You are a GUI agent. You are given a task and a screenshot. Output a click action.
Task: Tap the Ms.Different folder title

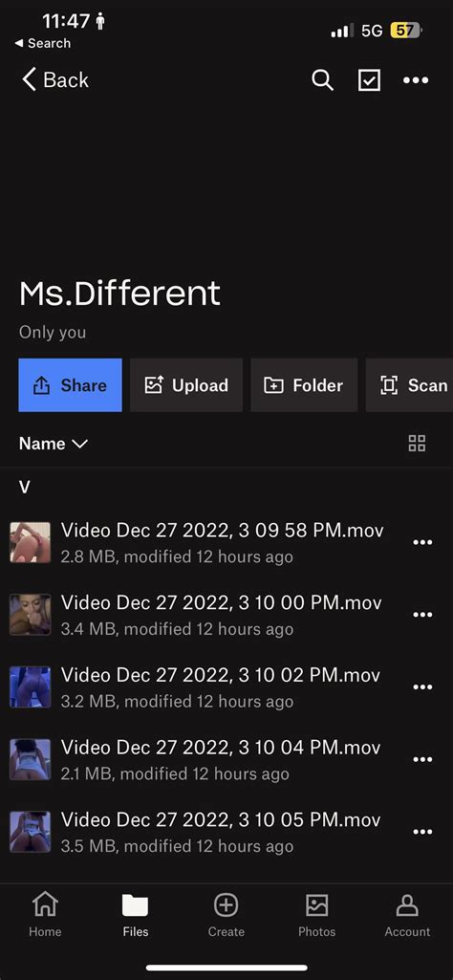point(119,294)
